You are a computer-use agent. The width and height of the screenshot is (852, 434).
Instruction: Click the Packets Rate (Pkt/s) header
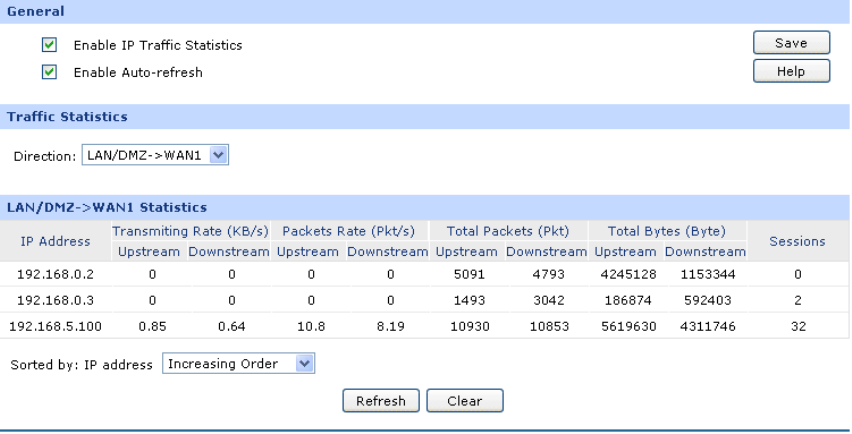pyautogui.click(x=350, y=231)
